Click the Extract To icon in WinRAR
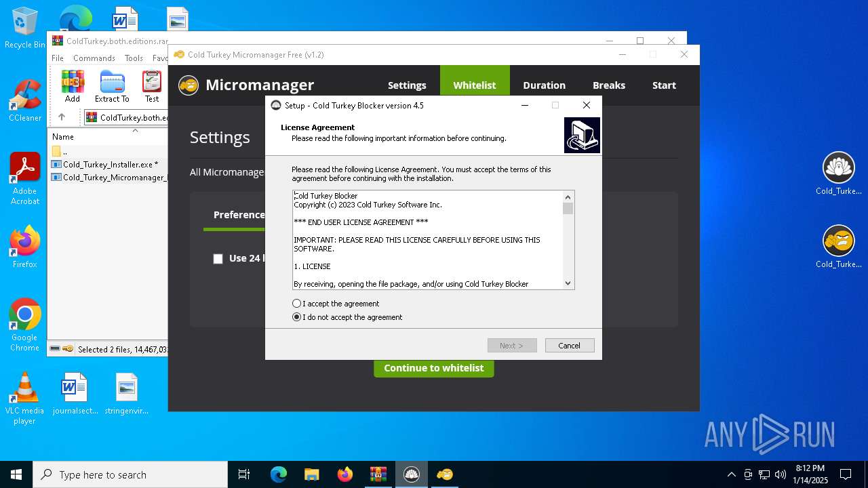868x488 pixels. click(112, 86)
